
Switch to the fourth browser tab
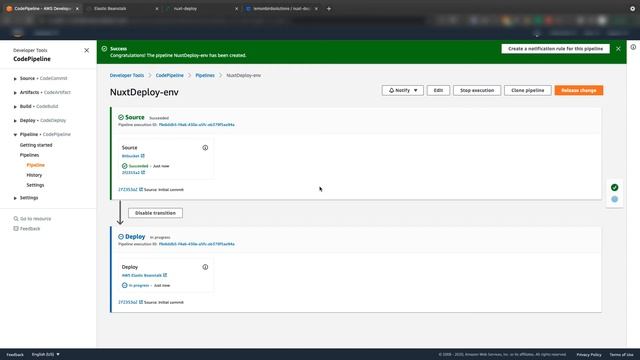pyautogui.click(x=281, y=9)
